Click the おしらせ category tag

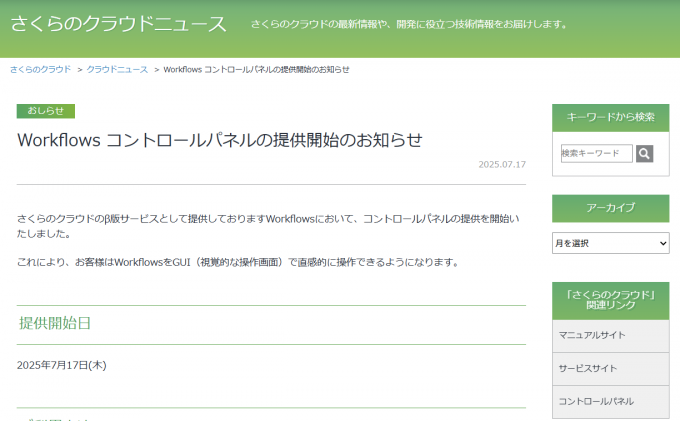click(x=46, y=111)
